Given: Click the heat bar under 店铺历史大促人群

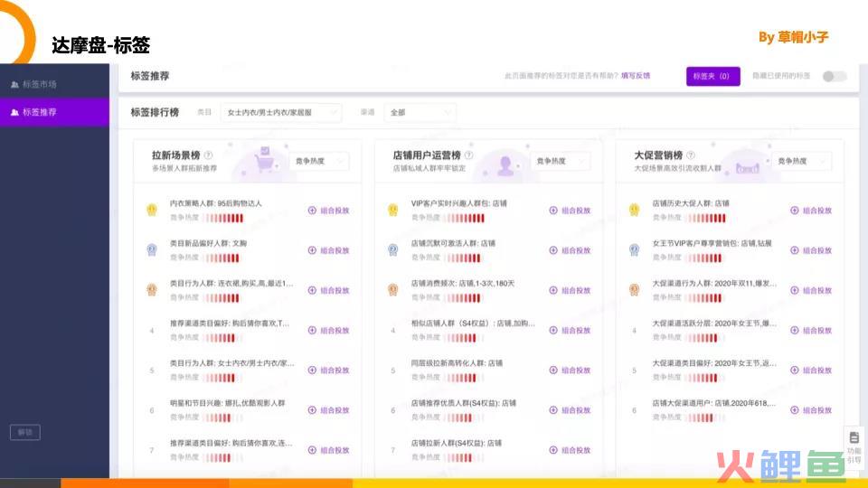Looking at the screenshot, I should (x=706, y=218).
